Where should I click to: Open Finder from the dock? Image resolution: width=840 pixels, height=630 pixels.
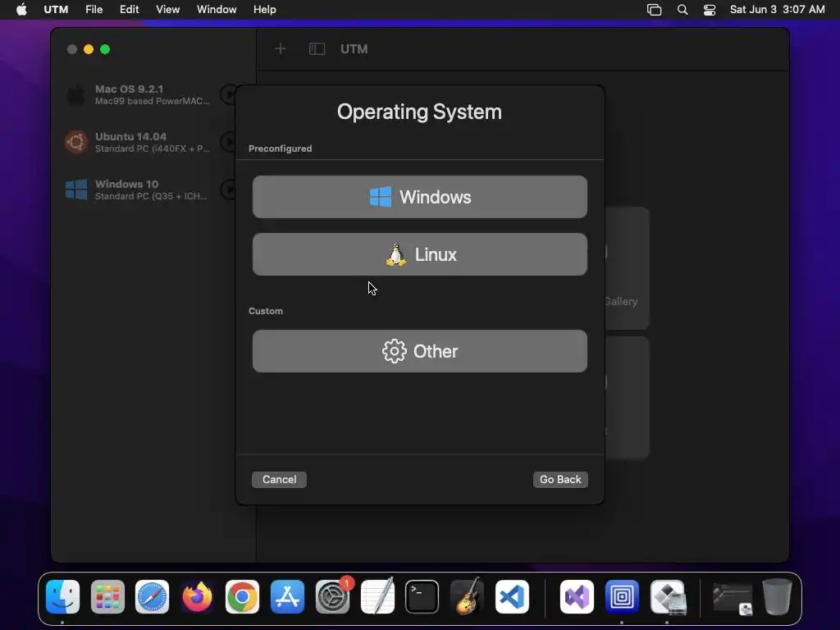click(62, 597)
